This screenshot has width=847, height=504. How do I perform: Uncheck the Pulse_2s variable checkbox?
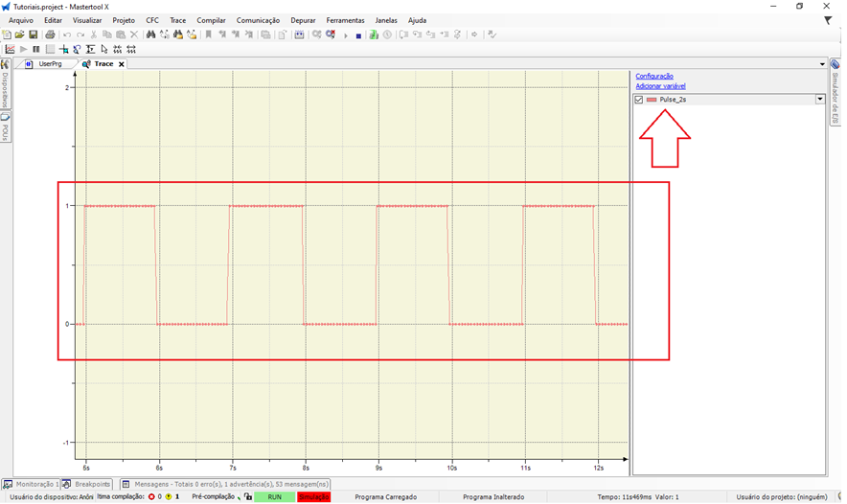(x=639, y=99)
